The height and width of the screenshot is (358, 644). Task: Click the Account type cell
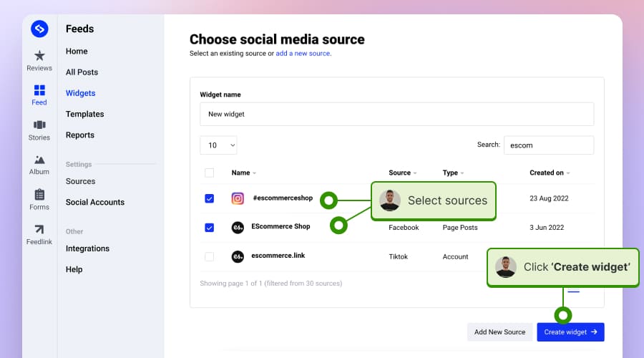pyautogui.click(x=455, y=257)
